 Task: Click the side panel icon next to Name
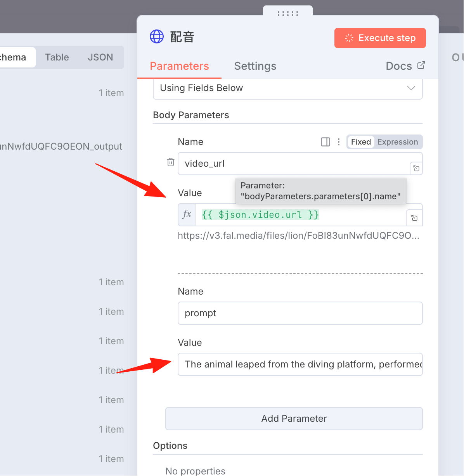(x=325, y=142)
